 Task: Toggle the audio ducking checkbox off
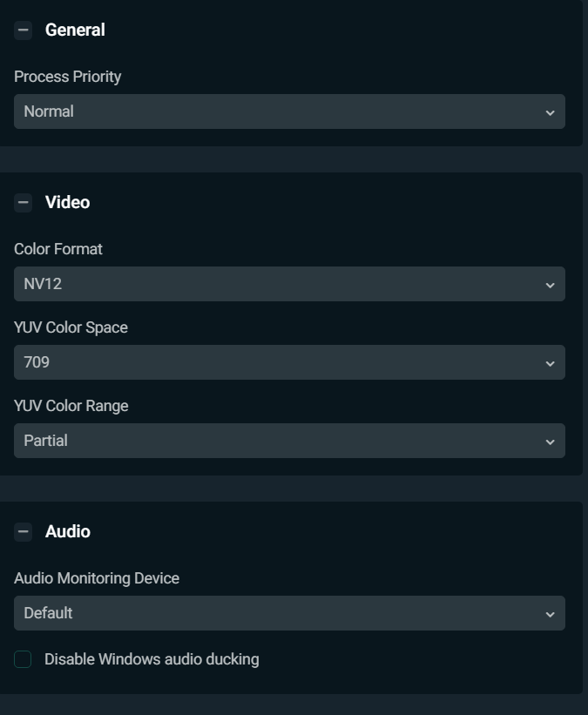22,659
